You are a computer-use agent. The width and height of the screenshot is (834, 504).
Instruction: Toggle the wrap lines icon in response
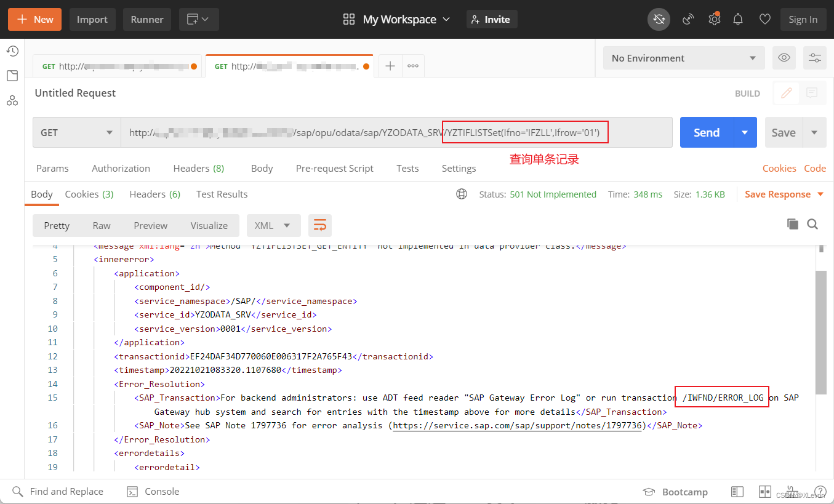click(x=320, y=226)
